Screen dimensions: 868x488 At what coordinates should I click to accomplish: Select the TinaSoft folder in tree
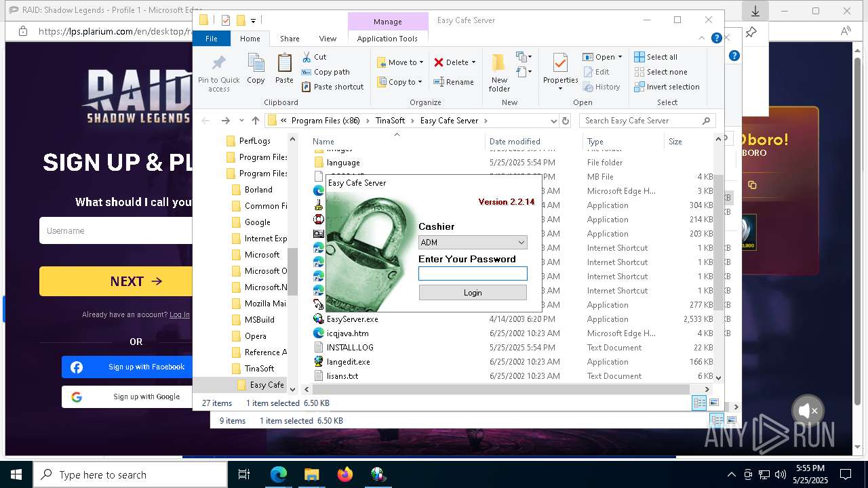259,369
